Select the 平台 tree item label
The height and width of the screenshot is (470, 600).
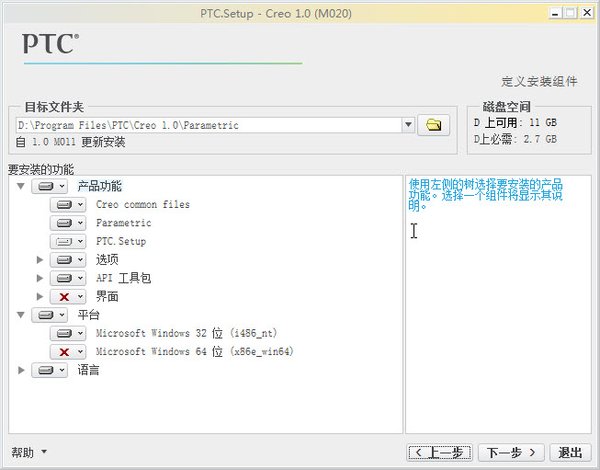(x=88, y=315)
